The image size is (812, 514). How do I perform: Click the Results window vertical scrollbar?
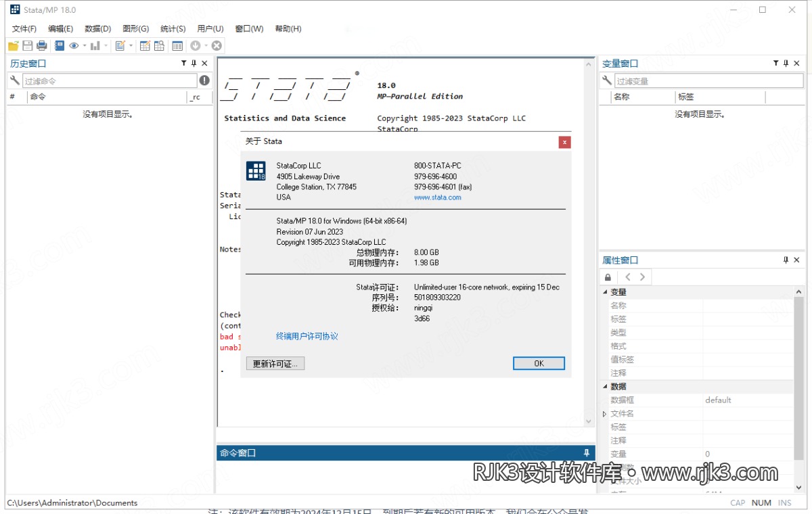point(588,243)
